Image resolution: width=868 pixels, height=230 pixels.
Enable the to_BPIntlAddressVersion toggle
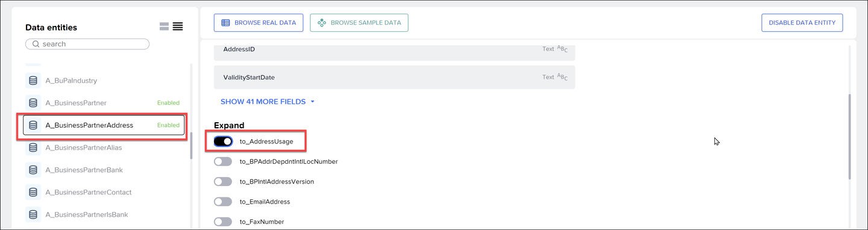223,181
